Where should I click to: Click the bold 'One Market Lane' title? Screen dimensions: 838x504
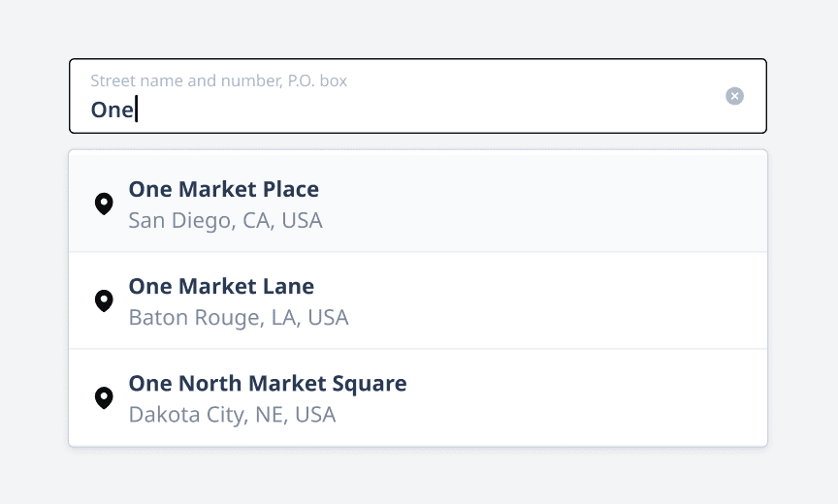pyautogui.click(x=221, y=287)
